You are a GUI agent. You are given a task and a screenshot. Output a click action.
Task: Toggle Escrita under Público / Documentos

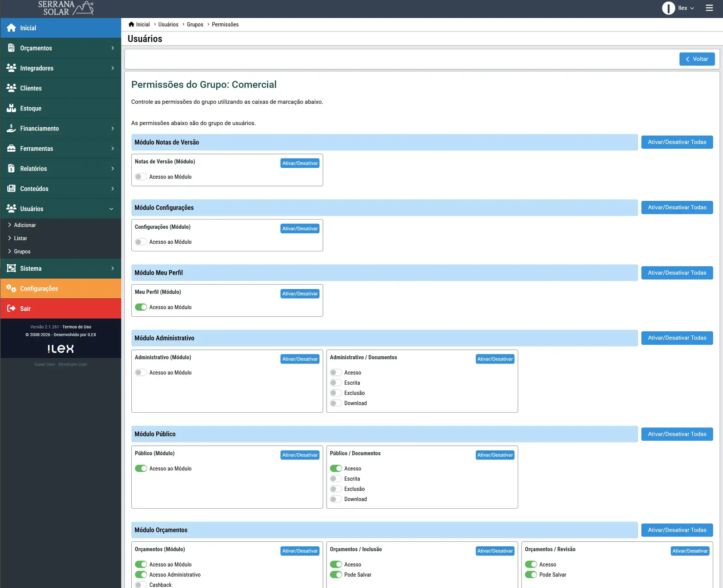[336, 479]
